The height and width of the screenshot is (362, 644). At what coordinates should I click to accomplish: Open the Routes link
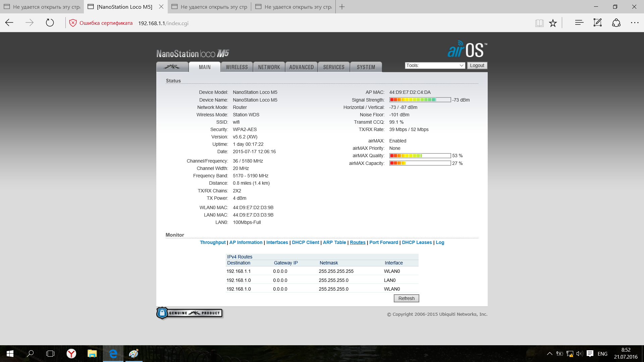coord(358,242)
